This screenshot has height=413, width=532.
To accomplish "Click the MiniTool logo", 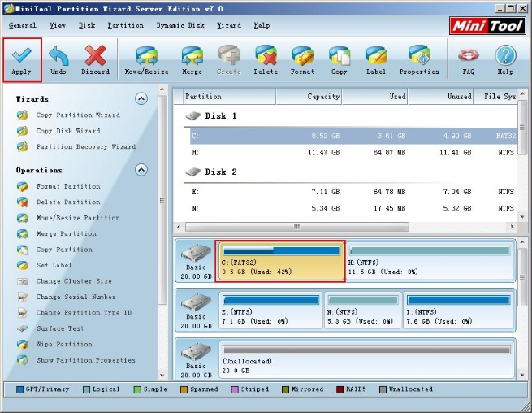I will (487, 26).
